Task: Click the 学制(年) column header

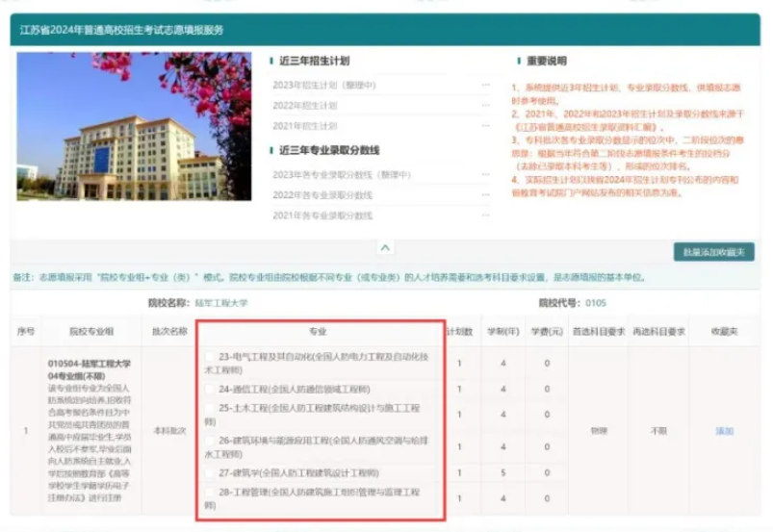Action: click(503, 332)
